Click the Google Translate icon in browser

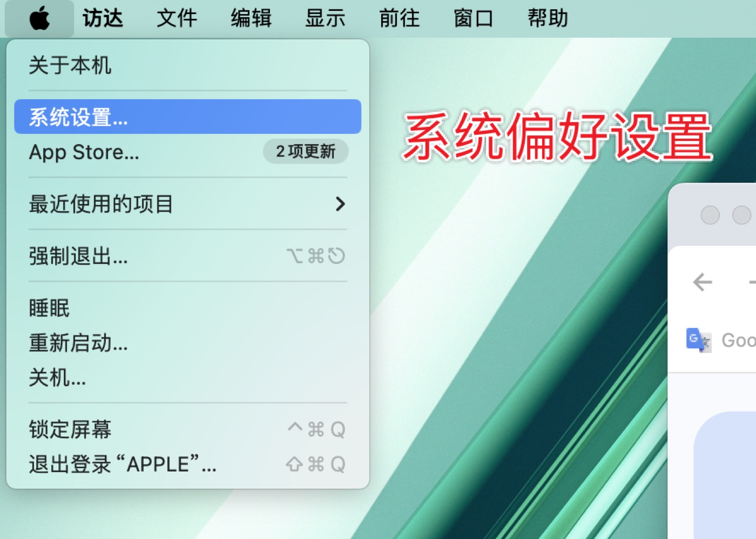pyautogui.click(x=699, y=340)
